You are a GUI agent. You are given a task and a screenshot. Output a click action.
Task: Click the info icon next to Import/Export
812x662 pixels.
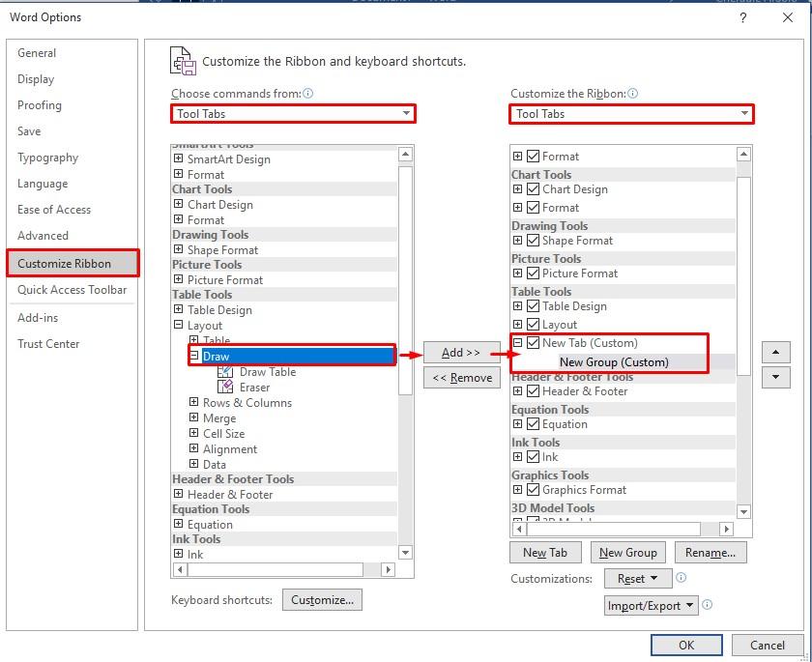click(x=709, y=606)
